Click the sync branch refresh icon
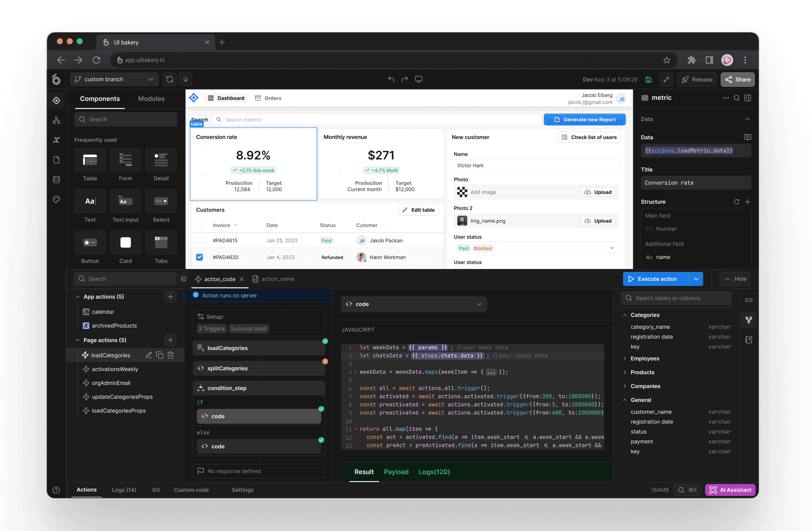Screen dimensions: 812x531 tap(169, 79)
